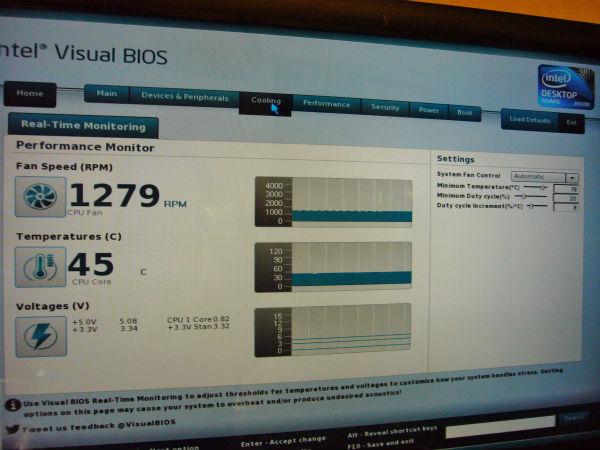Screen dimensions: 600x450
Task: Click the F10 - Save and exit hint
Action: coord(380,444)
